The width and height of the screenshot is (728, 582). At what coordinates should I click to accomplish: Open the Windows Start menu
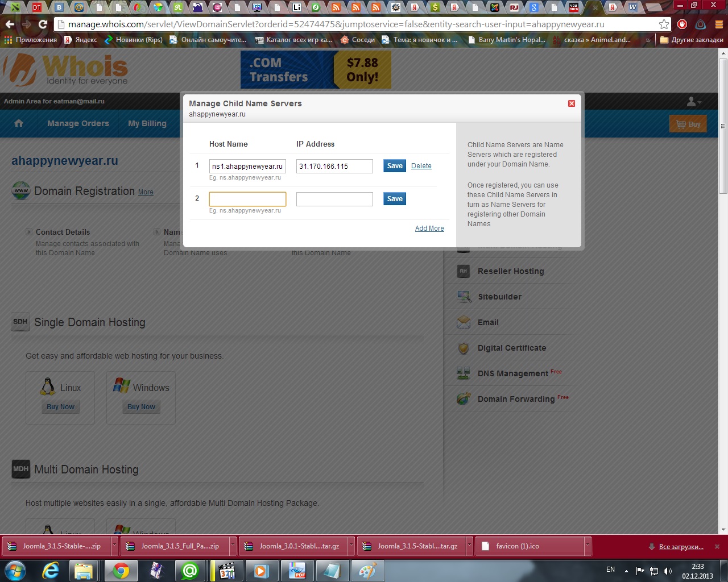click(x=15, y=570)
